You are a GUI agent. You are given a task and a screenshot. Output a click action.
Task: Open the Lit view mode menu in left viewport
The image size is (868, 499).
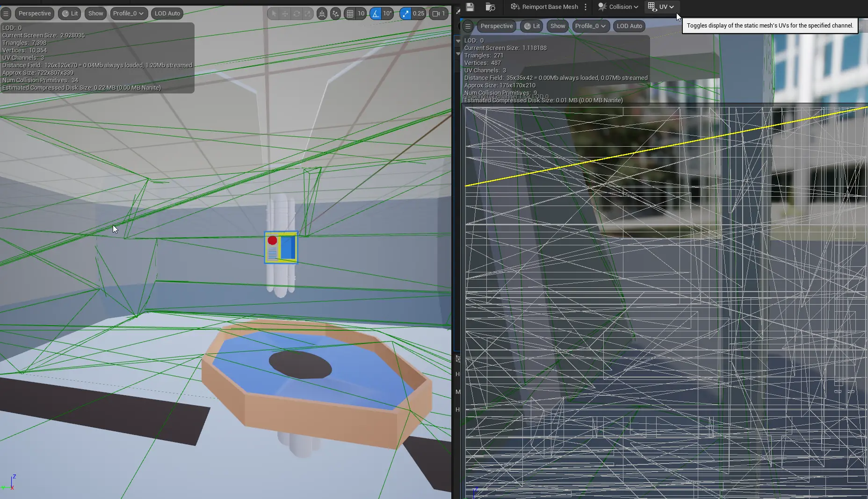click(70, 14)
